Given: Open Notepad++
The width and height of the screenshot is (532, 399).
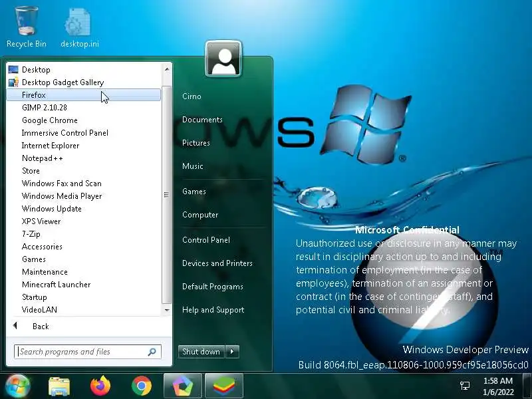Looking at the screenshot, I should (83, 158).
